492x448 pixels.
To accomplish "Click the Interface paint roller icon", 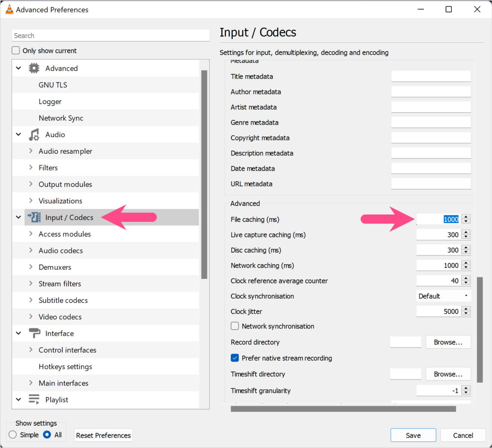I will point(34,334).
